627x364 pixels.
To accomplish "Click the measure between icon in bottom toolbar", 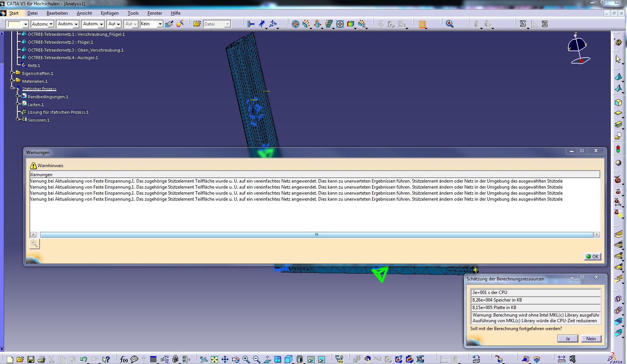I will (x=561, y=359).
